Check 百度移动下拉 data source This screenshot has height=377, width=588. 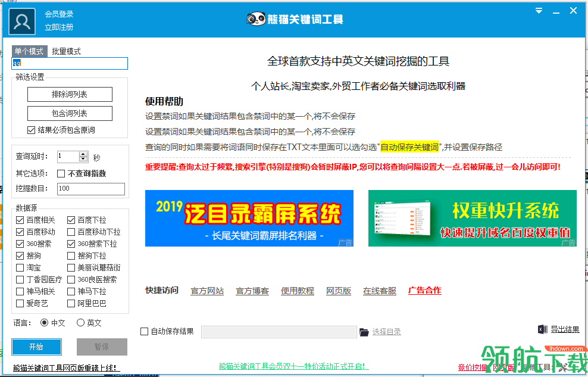click(71, 232)
